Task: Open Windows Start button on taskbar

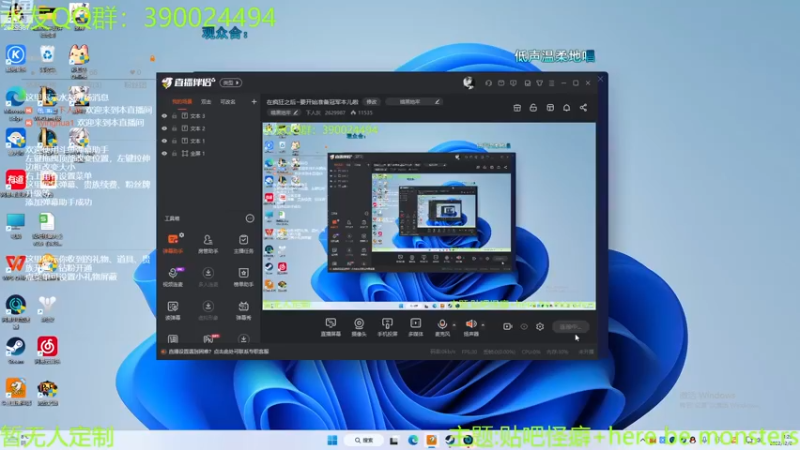Action: click(332, 440)
